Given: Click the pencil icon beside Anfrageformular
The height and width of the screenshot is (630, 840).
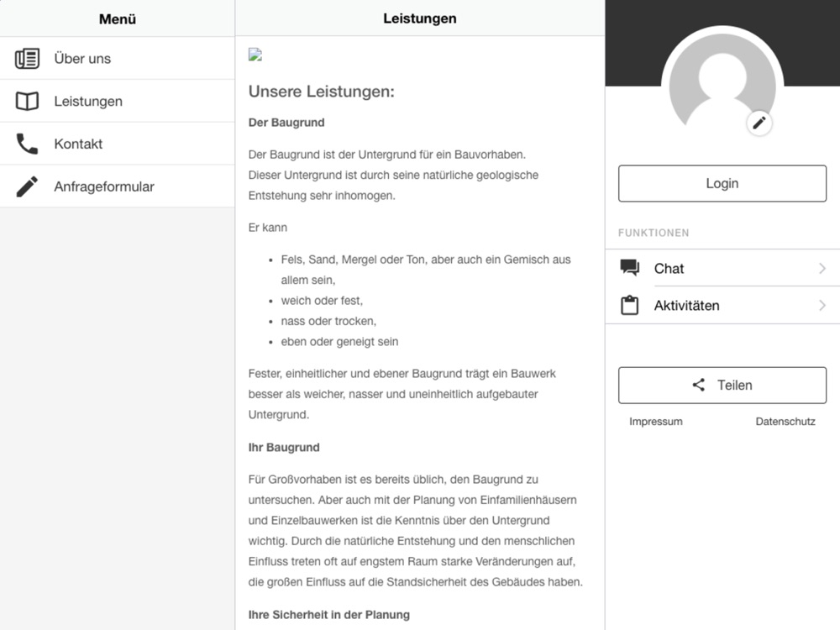Looking at the screenshot, I should pyautogui.click(x=27, y=186).
